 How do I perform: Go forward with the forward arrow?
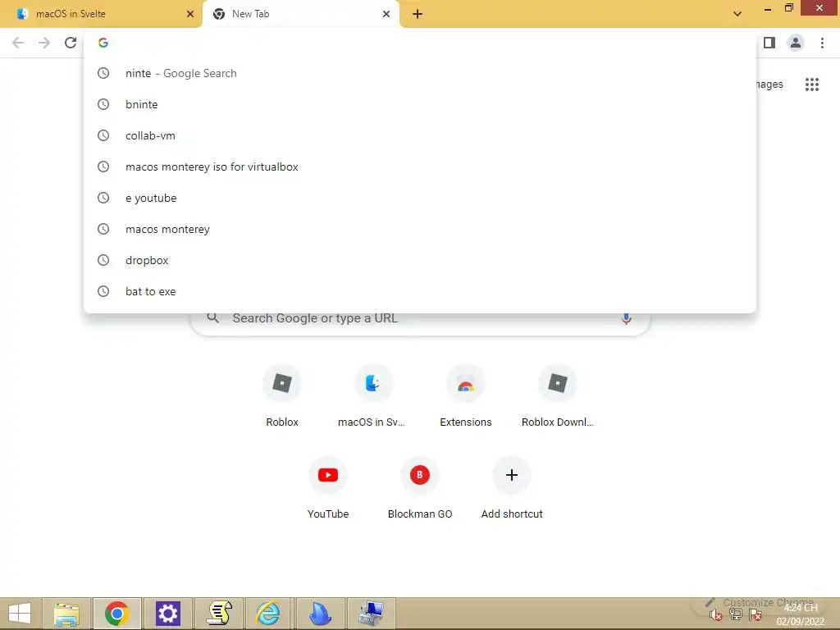44,43
